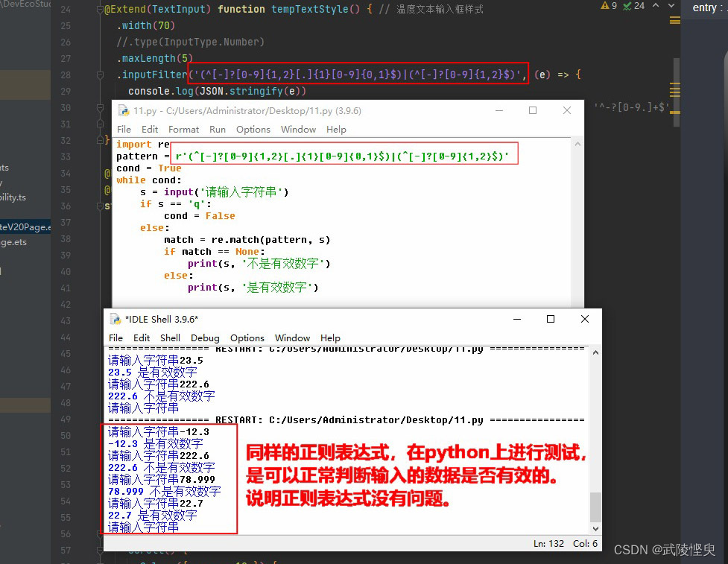The height and width of the screenshot is (564, 728).
Task: Minimize the IDLE Shell window
Action: [516, 319]
